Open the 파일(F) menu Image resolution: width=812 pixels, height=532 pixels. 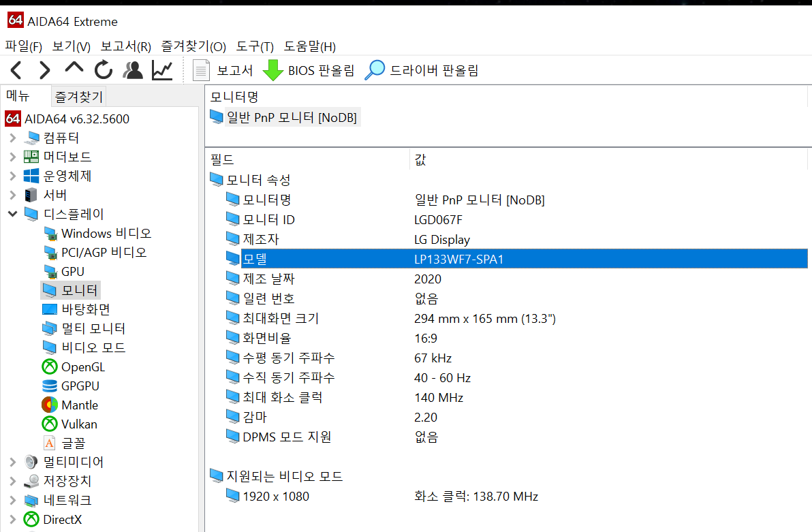(x=23, y=46)
